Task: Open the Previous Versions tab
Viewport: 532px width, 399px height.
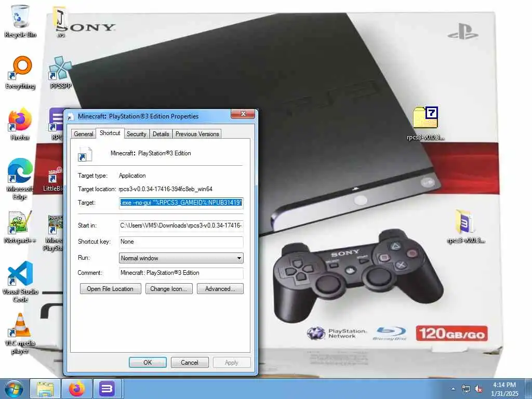Action: (197, 134)
